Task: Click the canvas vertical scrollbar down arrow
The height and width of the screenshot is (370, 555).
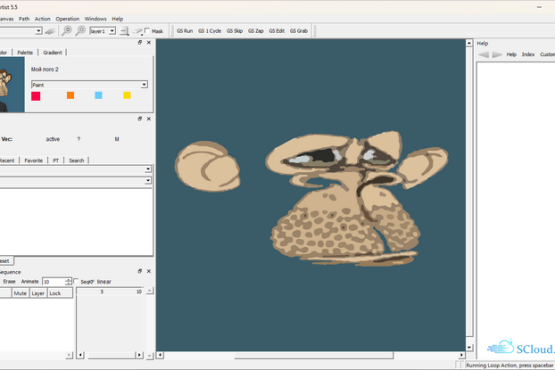Action: pos(469,347)
